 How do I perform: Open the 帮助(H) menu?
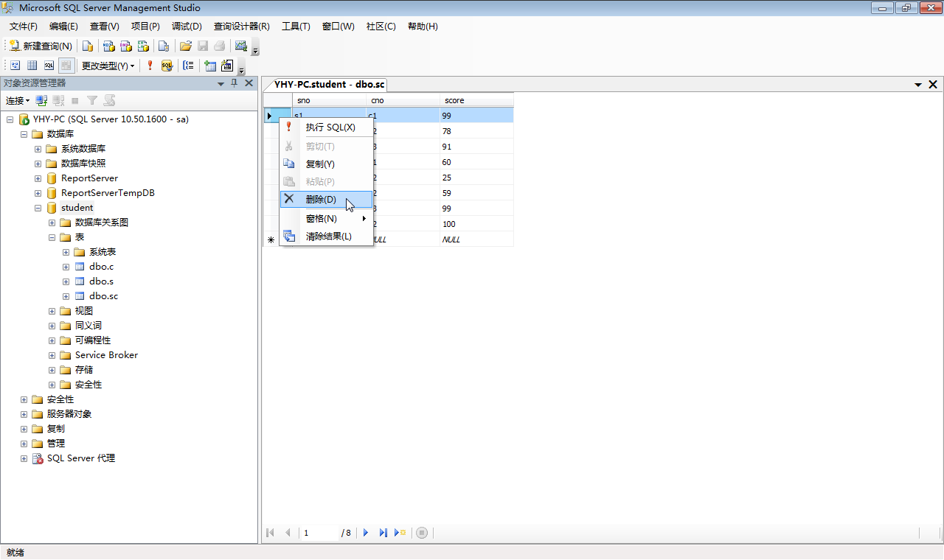pos(423,26)
